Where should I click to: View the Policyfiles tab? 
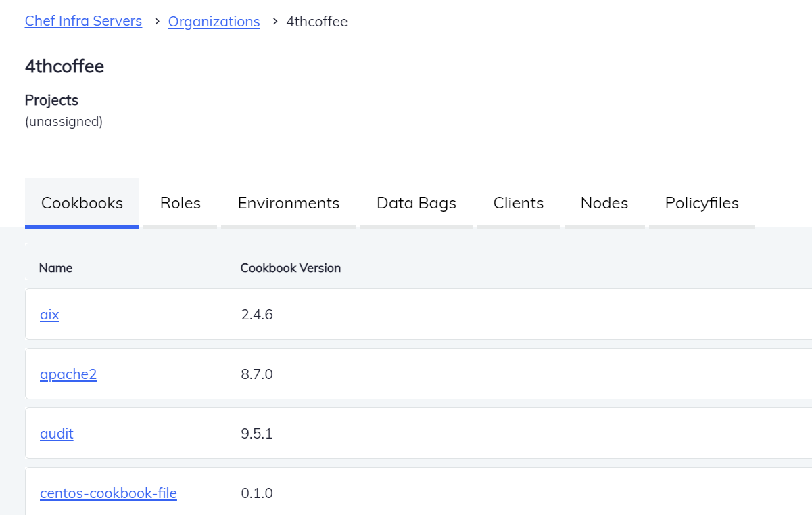tap(702, 203)
